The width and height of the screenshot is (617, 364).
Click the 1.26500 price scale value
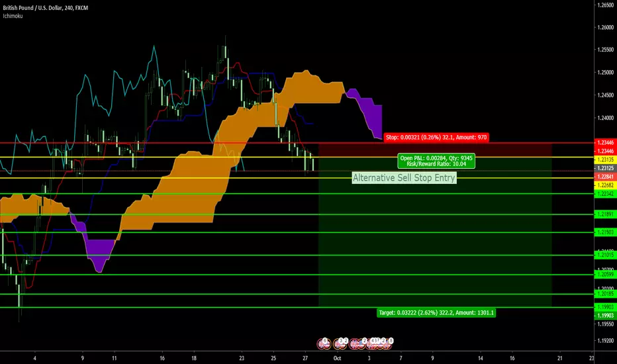click(x=605, y=5)
